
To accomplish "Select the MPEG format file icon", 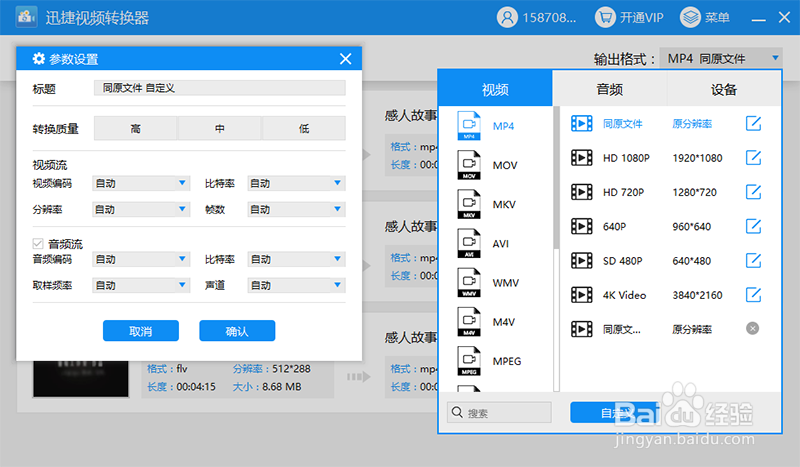I will tap(469, 361).
